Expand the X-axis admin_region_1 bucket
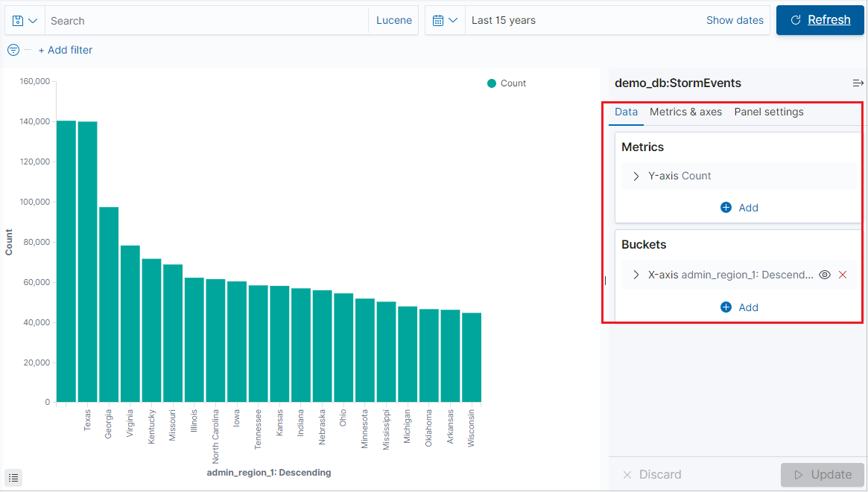Image resolution: width=868 pixels, height=492 pixels. [636, 275]
